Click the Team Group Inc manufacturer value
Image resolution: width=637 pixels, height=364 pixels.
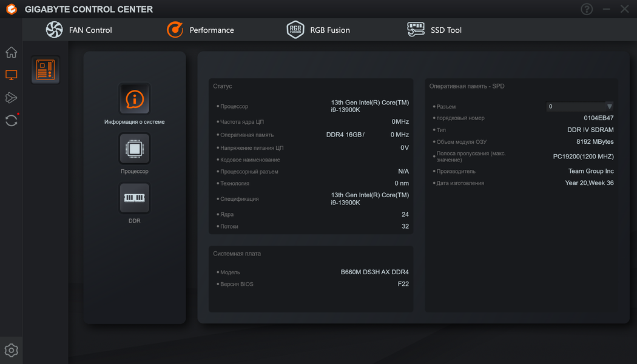[591, 171]
